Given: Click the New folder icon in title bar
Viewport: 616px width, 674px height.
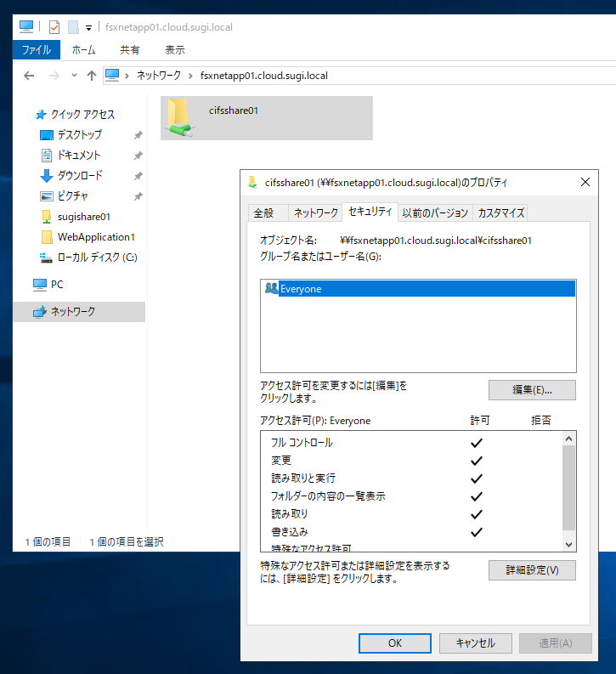Looking at the screenshot, I should click(73, 27).
